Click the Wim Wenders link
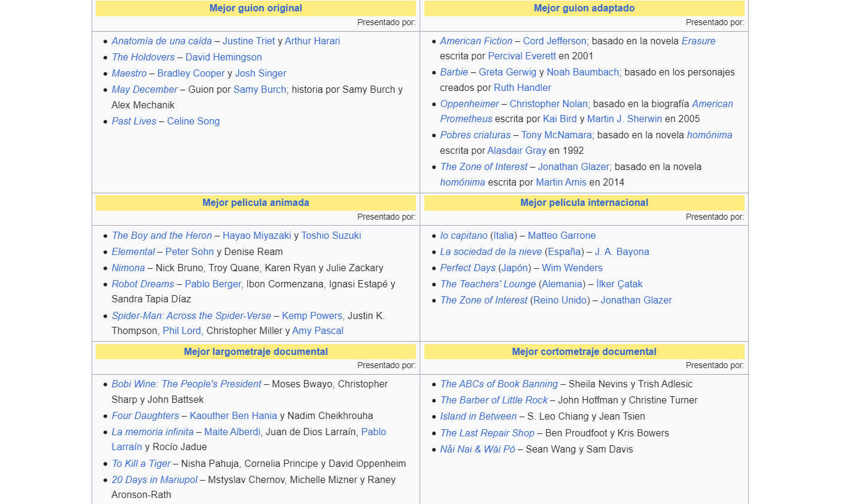The image size is (847, 504). coord(572,268)
